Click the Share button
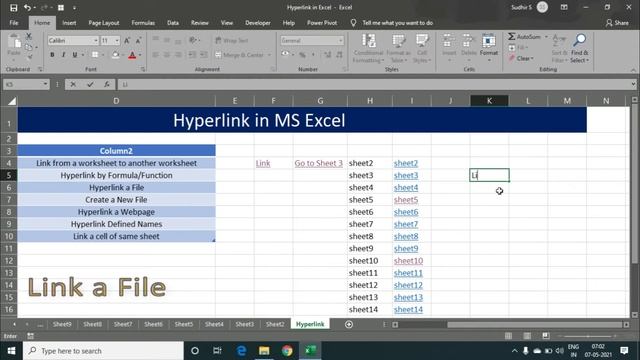The width and height of the screenshot is (640, 360). [617, 23]
